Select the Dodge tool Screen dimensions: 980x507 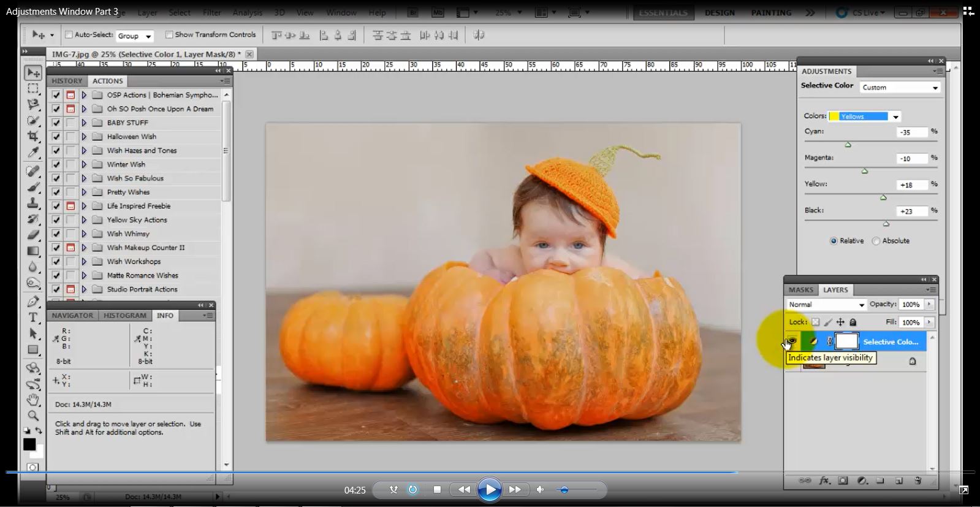click(33, 283)
